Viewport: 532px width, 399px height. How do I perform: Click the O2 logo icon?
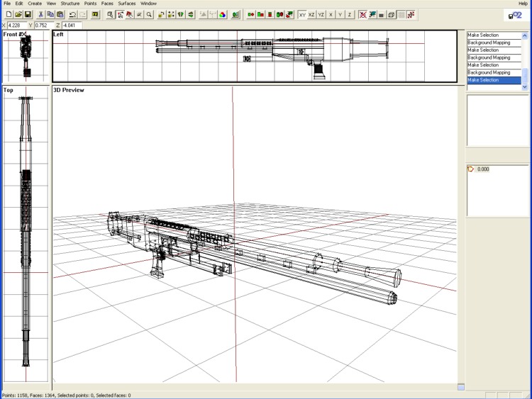pyautogui.click(x=515, y=15)
